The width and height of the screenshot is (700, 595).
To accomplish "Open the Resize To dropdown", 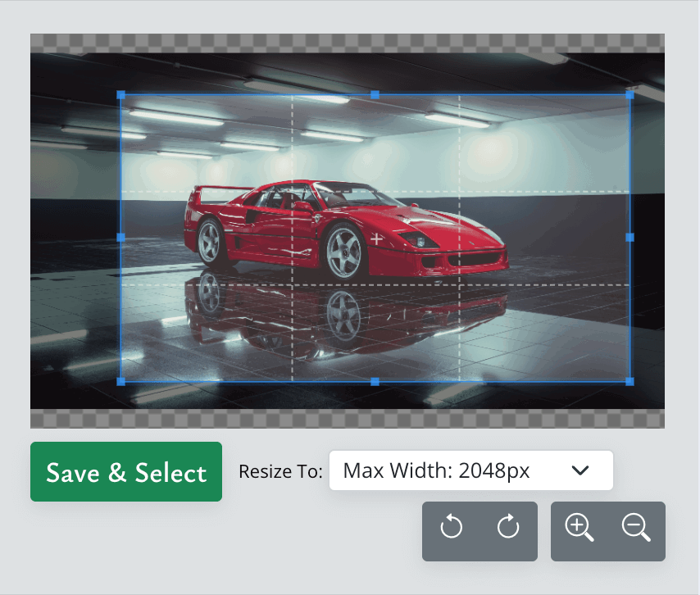I will click(x=471, y=470).
